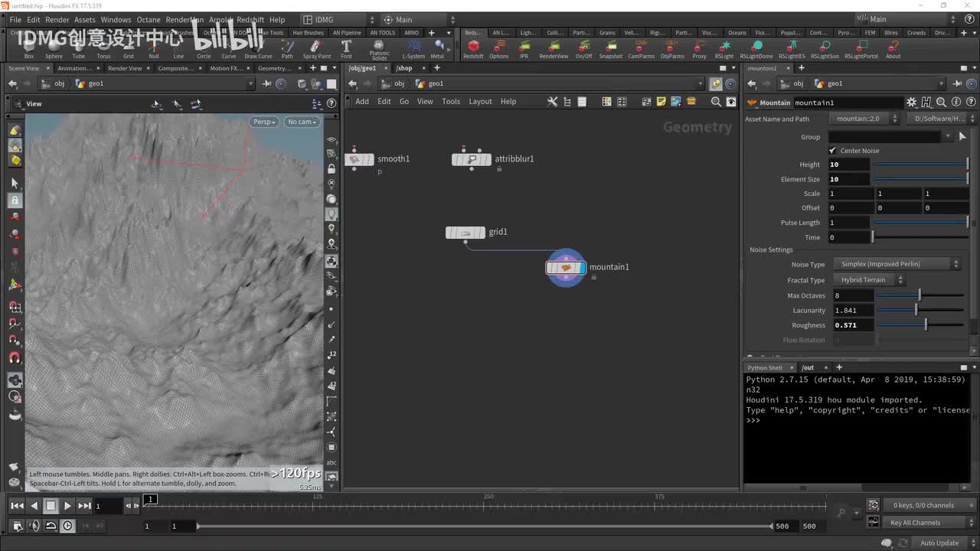Toggle Auto Update mode at bottom right

[939, 543]
